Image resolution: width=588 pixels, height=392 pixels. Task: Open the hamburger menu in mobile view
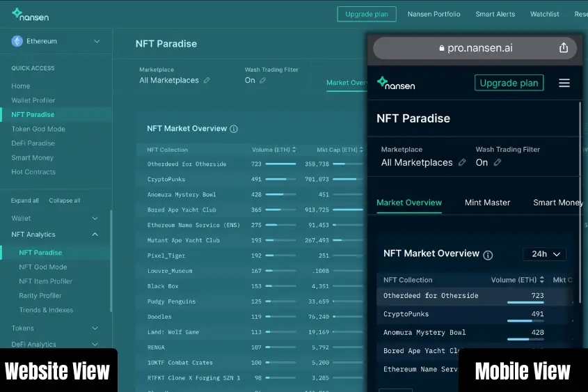point(564,83)
